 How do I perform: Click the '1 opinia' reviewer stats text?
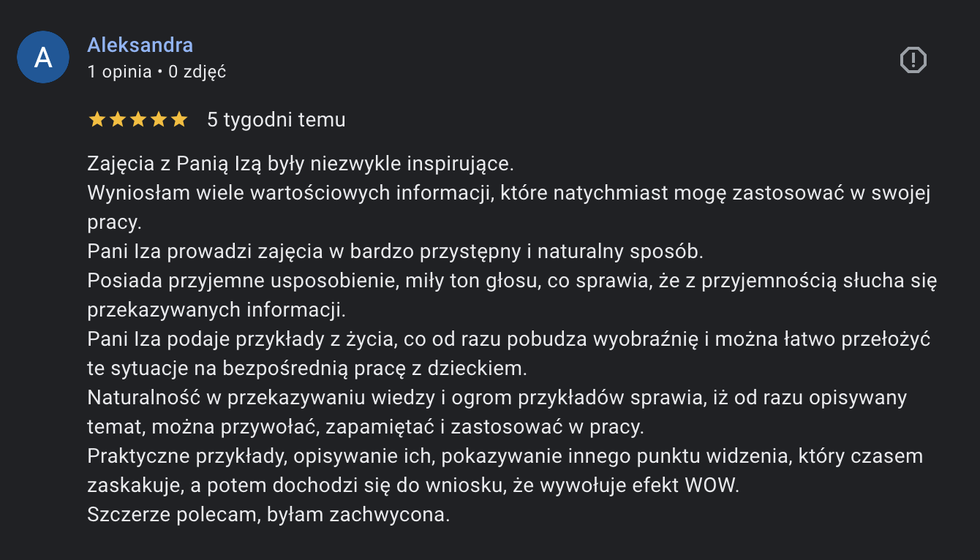(119, 72)
